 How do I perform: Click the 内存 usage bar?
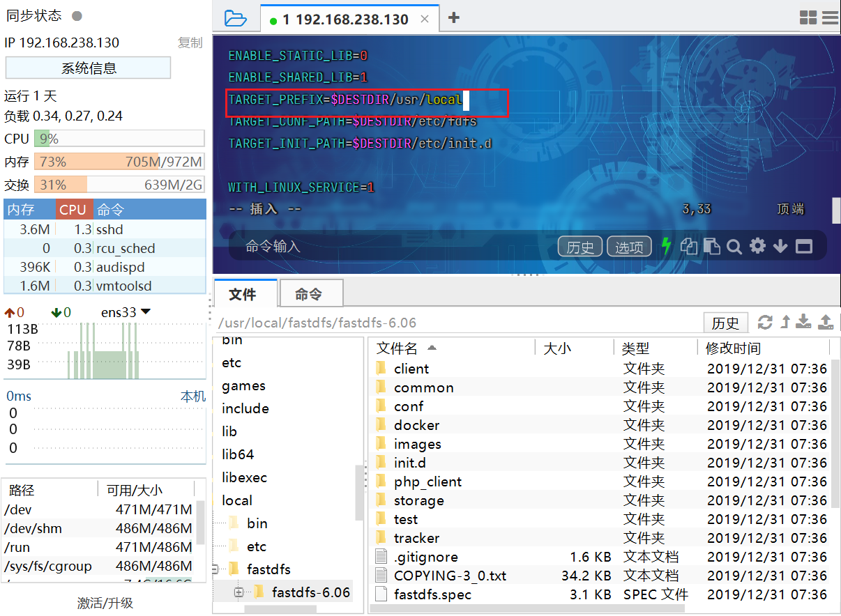point(119,162)
